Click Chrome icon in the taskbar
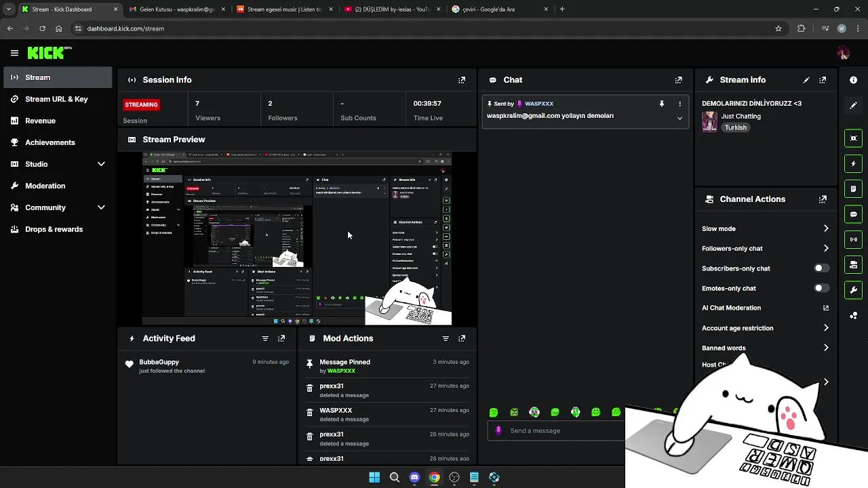868x488 pixels. tap(434, 477)
